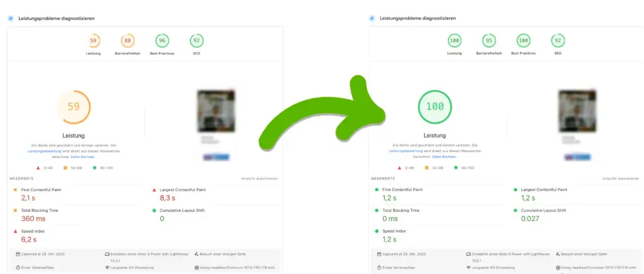644x274 pixels.
Task: Click the 96 Best Practices score gauge
Action: coord(162,41)
